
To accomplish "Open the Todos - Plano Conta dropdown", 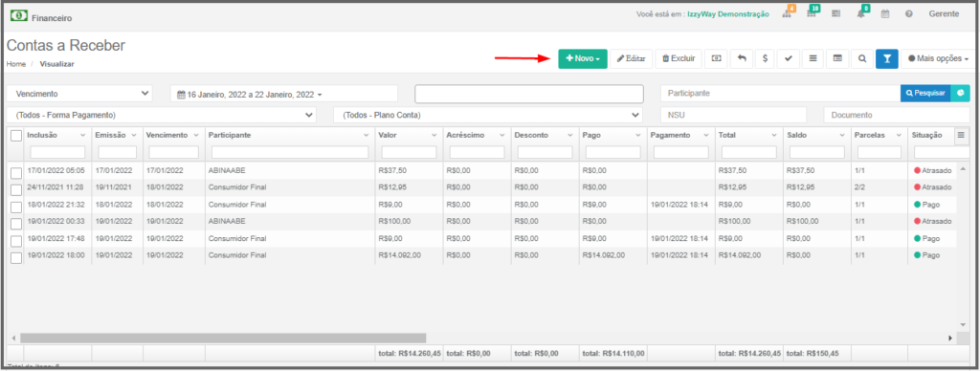I will click(x=488, y=115).
